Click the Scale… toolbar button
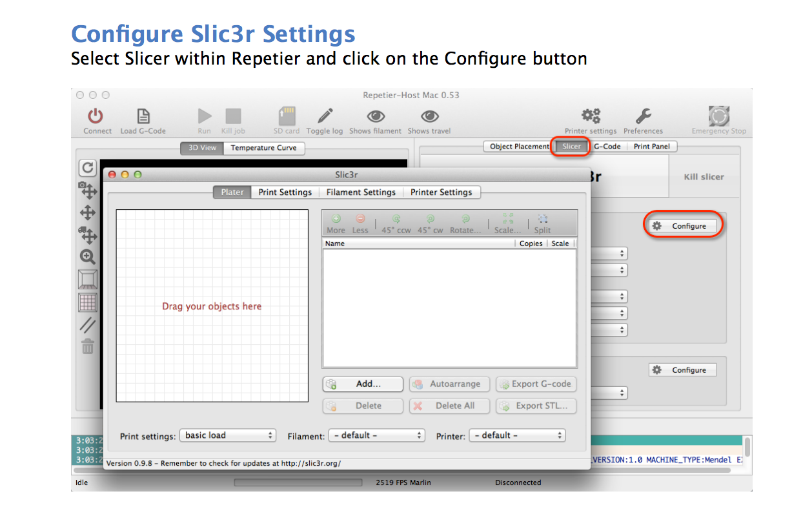The width and height of the screenshot is (812, 518). [507, 224]
